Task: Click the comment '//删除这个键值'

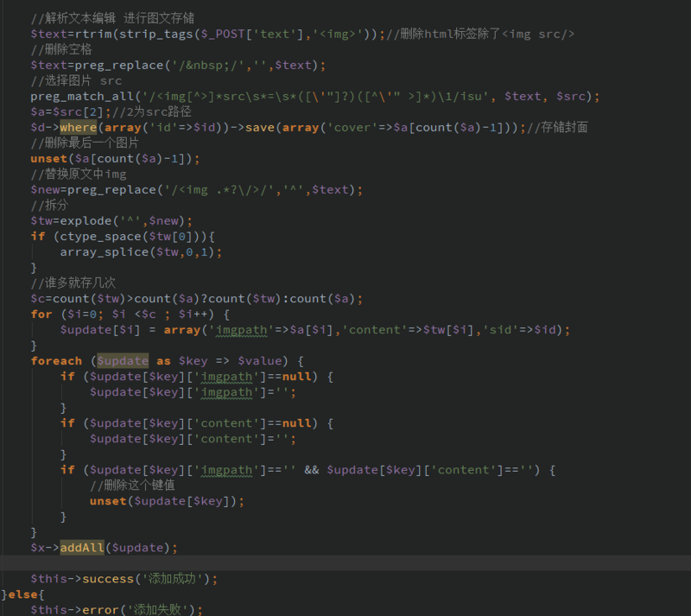Action: [132, 485]
